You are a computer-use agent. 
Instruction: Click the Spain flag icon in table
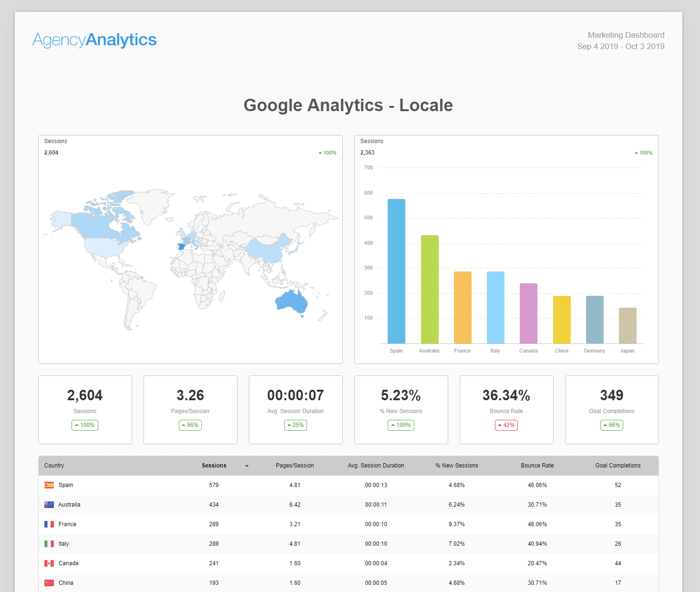pyautogui.click(x=49, y=485)
